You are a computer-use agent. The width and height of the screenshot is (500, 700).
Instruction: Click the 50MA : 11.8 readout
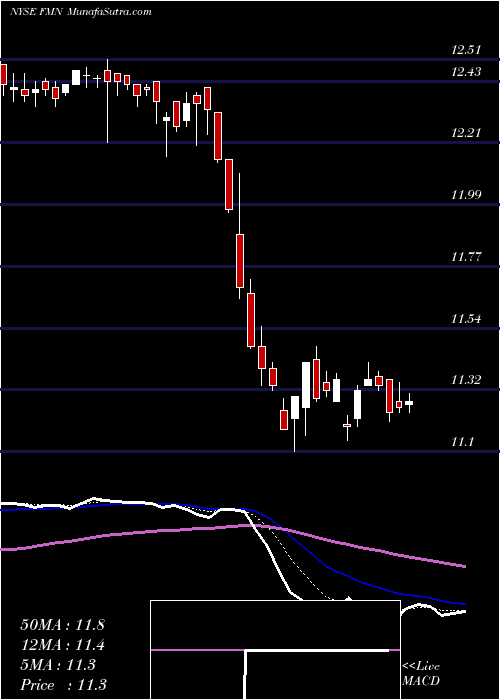pos(62,625)
